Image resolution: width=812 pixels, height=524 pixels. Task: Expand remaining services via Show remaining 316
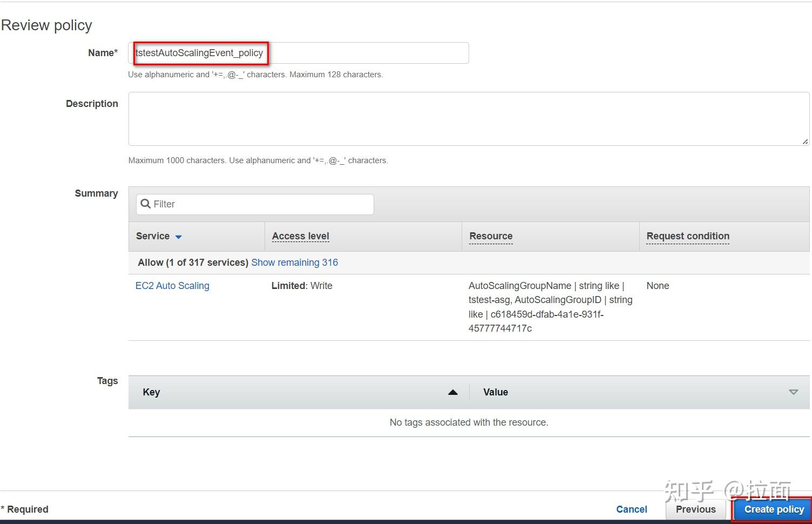click(x=294, y=262)
